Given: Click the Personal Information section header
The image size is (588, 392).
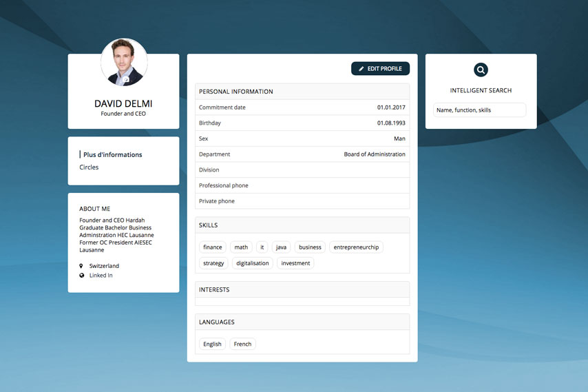Looking at the screenshot, I should pyautogui.click(x=302, y=92).
